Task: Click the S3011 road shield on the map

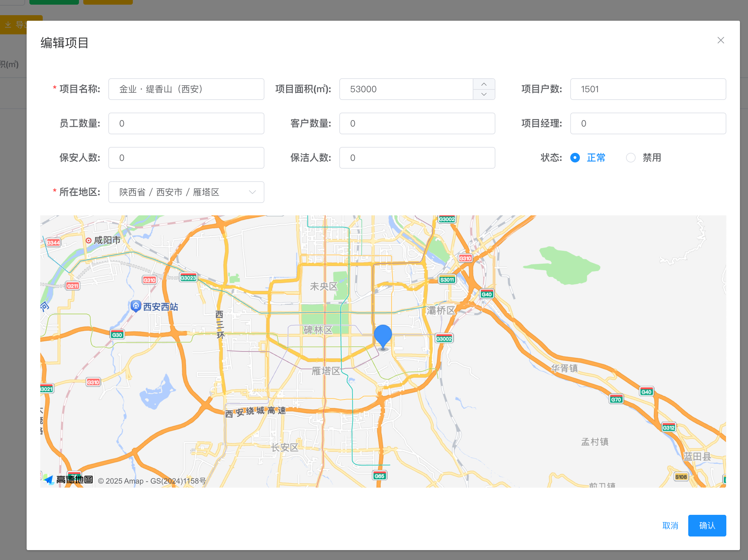Action: tap(447, 279)
